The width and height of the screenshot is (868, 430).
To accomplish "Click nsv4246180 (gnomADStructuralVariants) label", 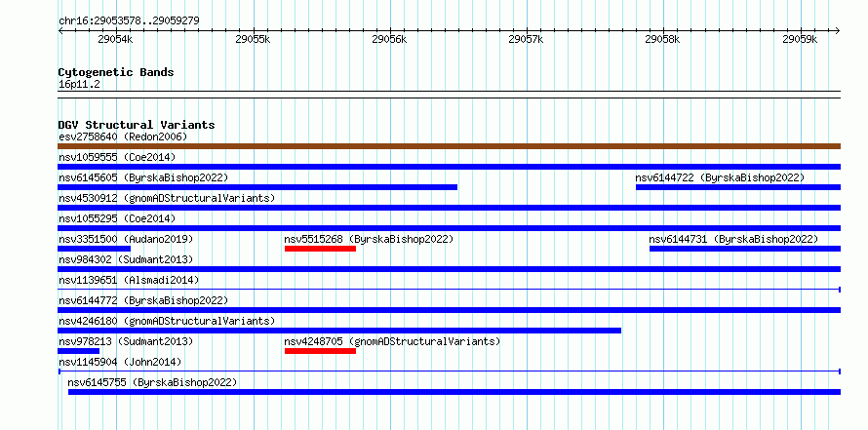I will click(167, 321).
